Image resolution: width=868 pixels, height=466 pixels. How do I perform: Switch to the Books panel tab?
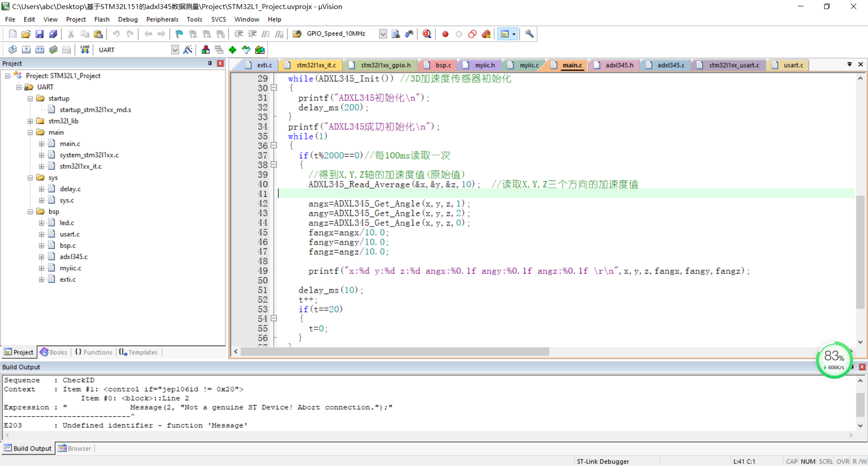click(x=54, y=352)
